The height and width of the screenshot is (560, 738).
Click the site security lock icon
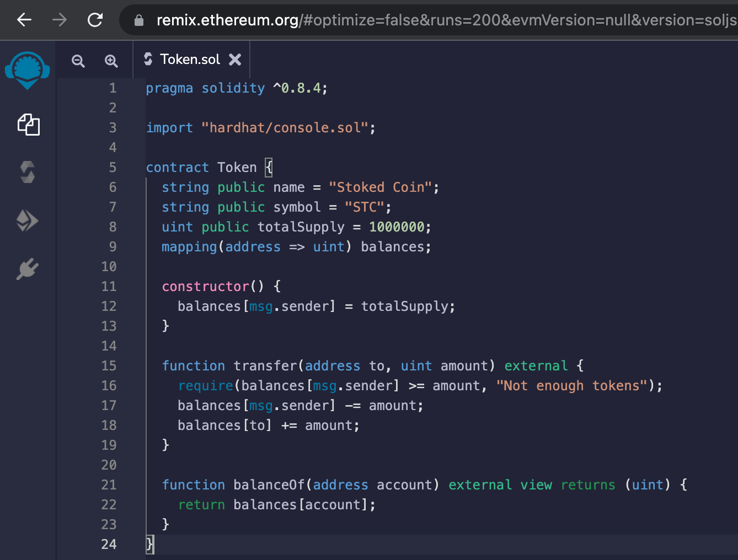point(138,20)
